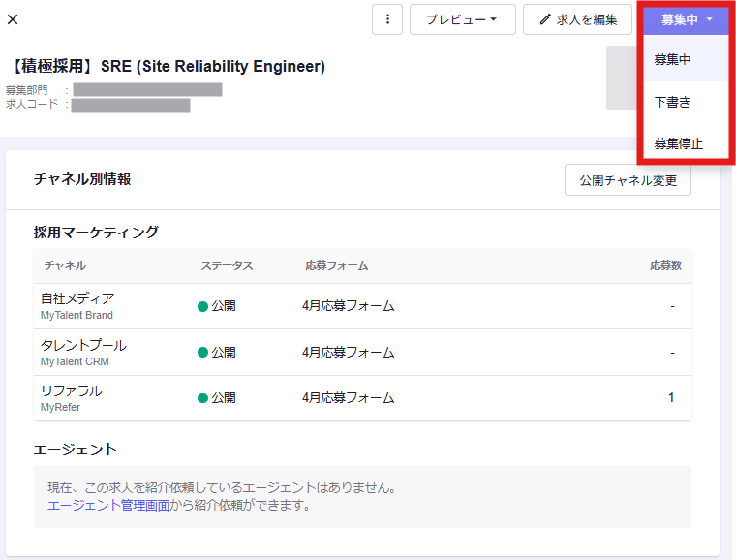This screenshot has width=736, height=560.
Task: Select 募集中 in the status menu
Action: point(673,59)
